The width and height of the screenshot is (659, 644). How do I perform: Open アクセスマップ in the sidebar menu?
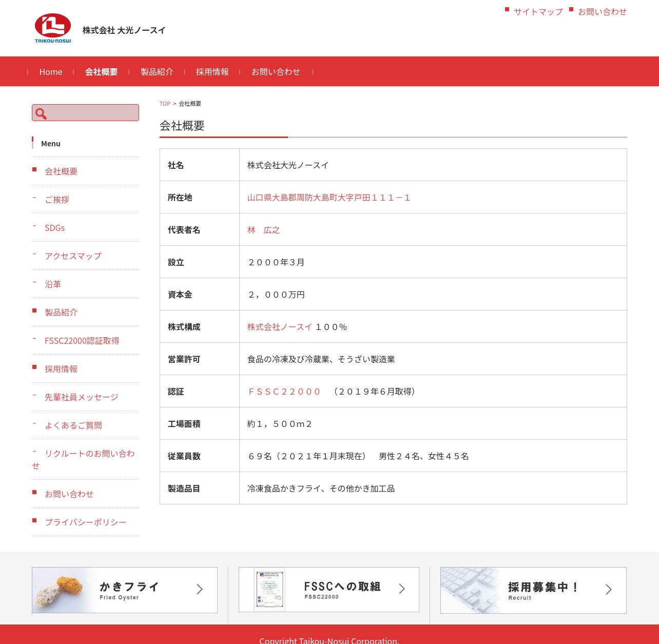pos(73,256)
